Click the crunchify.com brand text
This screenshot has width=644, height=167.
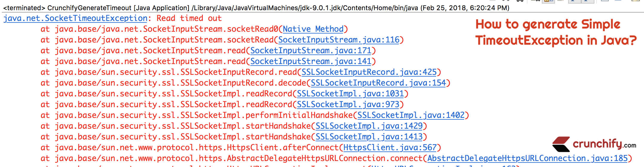coord(604,144)
